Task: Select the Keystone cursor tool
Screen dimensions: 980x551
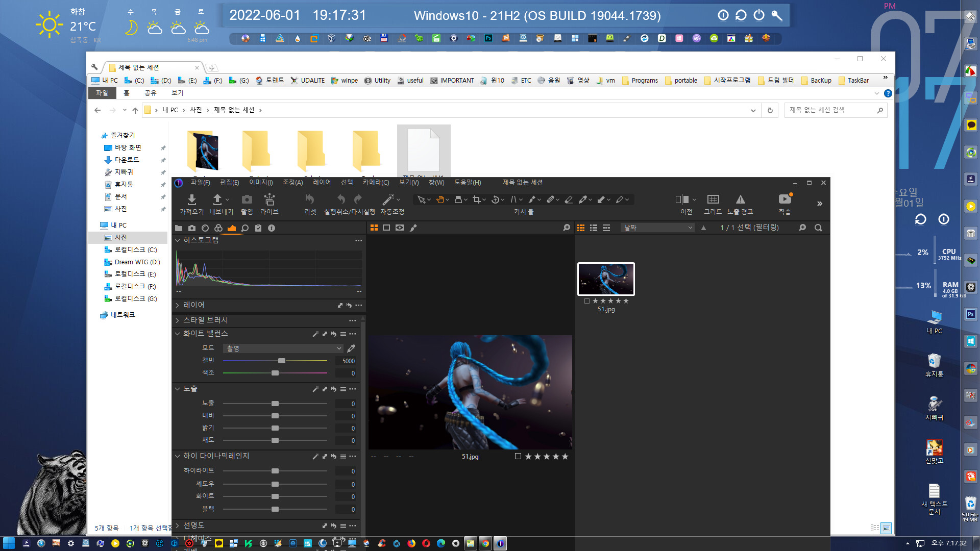Action: [x=513, y=199]
